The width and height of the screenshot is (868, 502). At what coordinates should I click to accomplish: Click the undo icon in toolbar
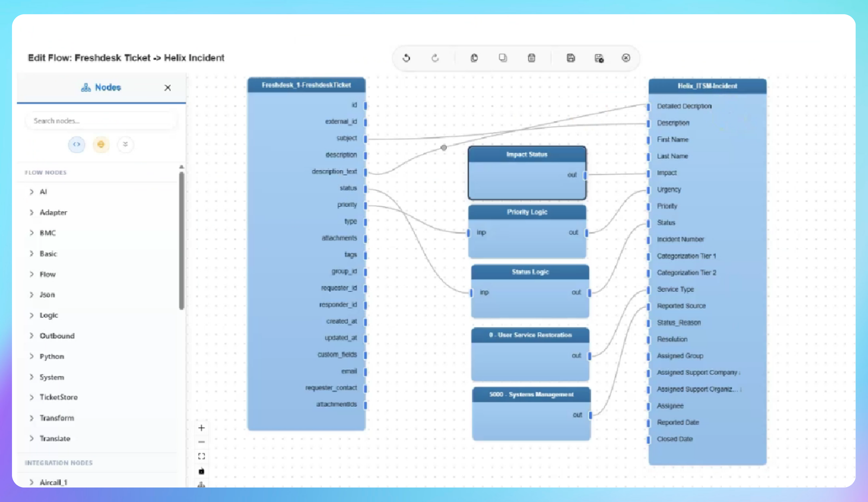click(x=406, y=58)
